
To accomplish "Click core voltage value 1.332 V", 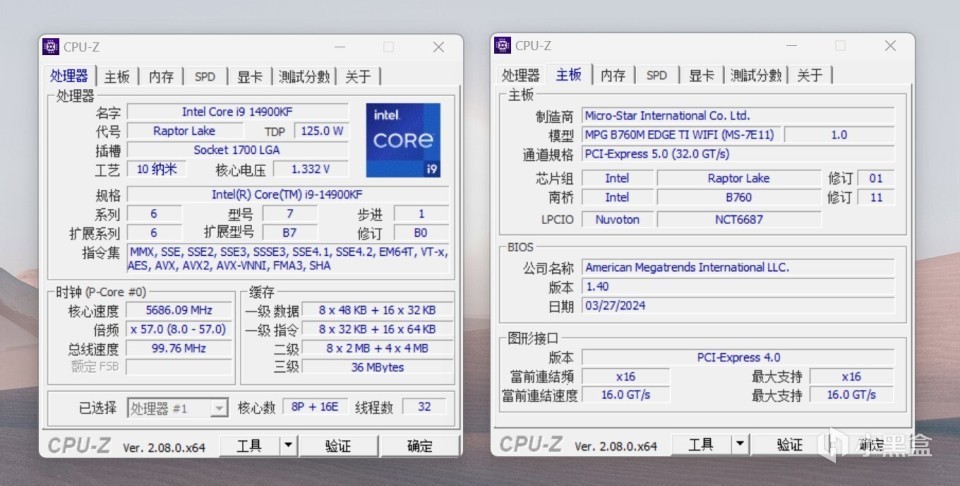I will tap(310, 169).
